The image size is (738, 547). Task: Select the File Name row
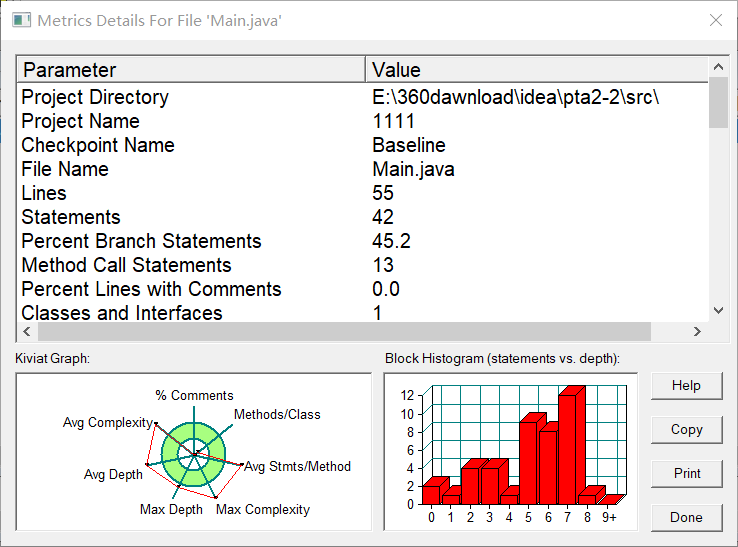[x=362, y=169]
